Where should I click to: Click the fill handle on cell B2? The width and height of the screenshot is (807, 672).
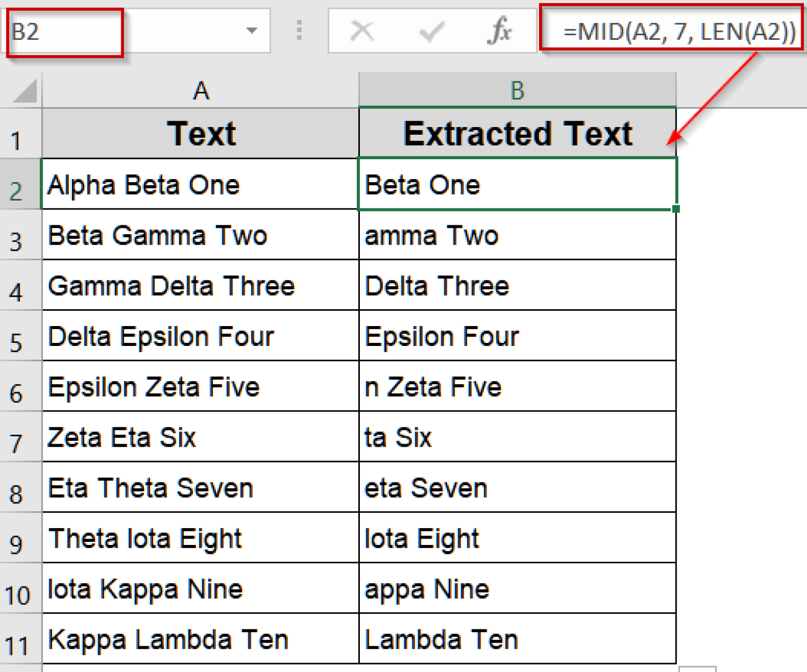[x=675, y=208]
